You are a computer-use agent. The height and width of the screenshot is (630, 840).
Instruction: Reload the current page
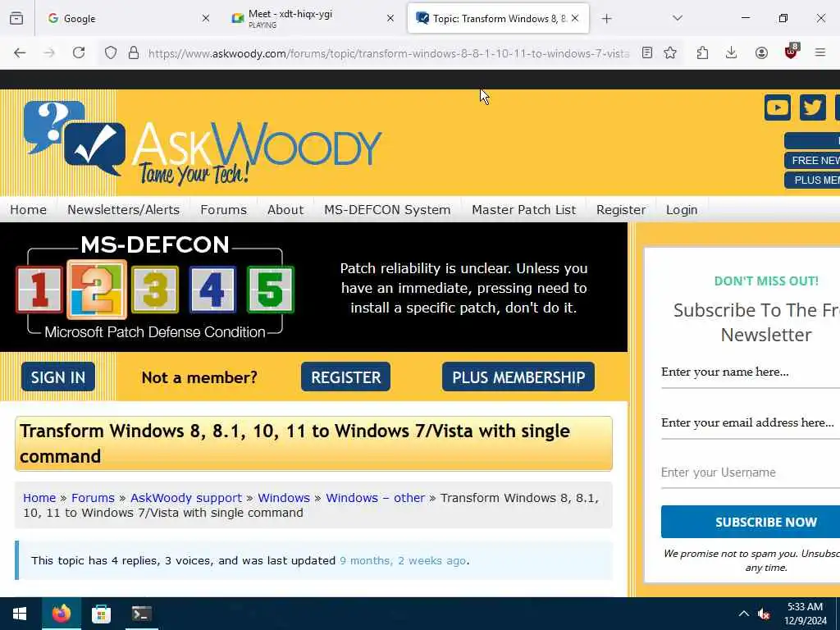pos(79,52)
